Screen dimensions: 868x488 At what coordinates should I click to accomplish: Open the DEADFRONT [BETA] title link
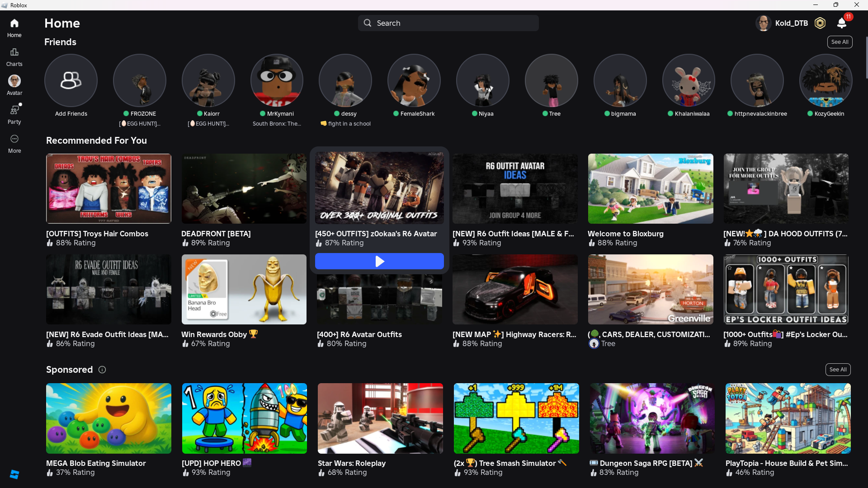[216, 234]
